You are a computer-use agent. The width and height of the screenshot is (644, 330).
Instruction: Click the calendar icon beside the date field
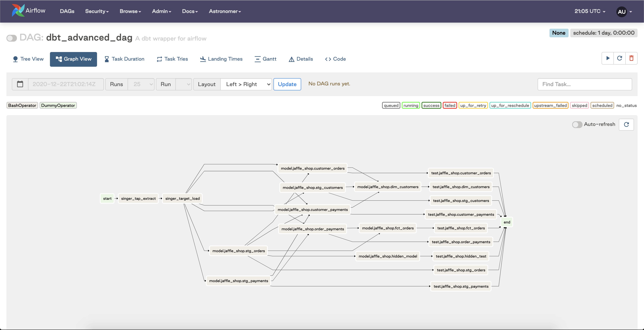coord(20,84)
